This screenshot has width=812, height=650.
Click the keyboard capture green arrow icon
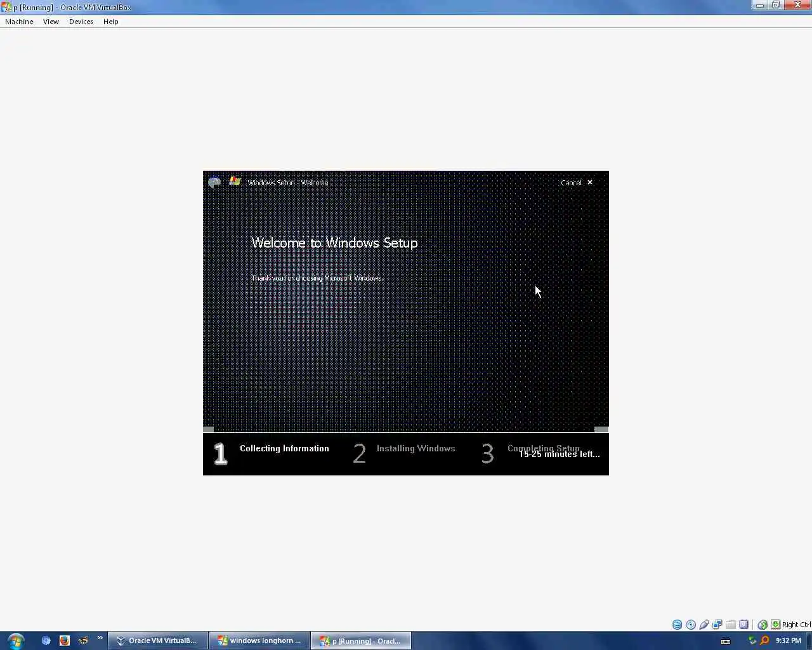[775, 625]
